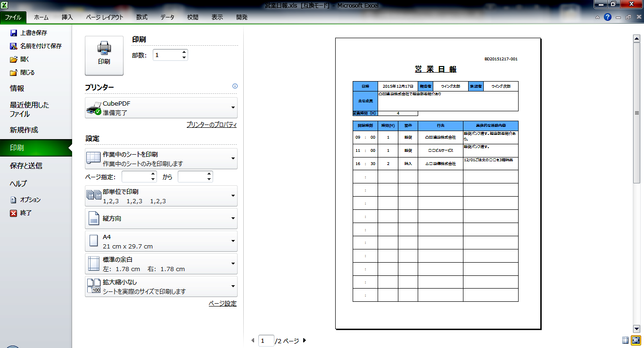Expand the 作業中のシートを印刷 dropdown
The width and height of the screenshot is (644, 348).
coord(161,159)
